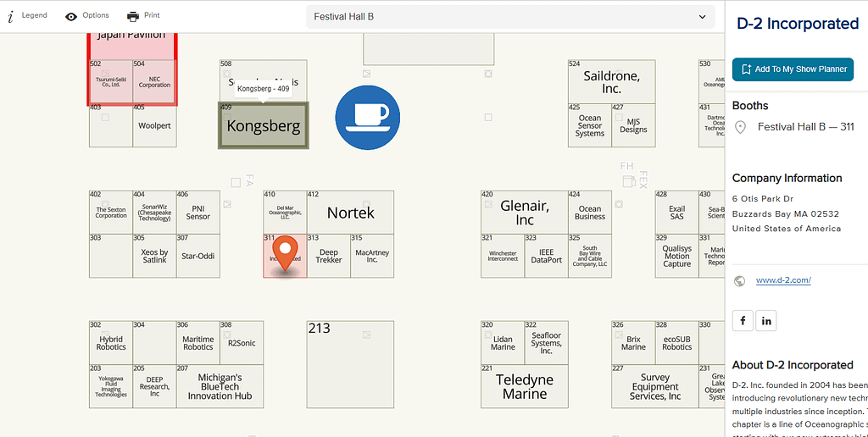Click the Glenair, Inc booth 420
The height and width of the screenshot is (437, 868).
pos(524,213)
